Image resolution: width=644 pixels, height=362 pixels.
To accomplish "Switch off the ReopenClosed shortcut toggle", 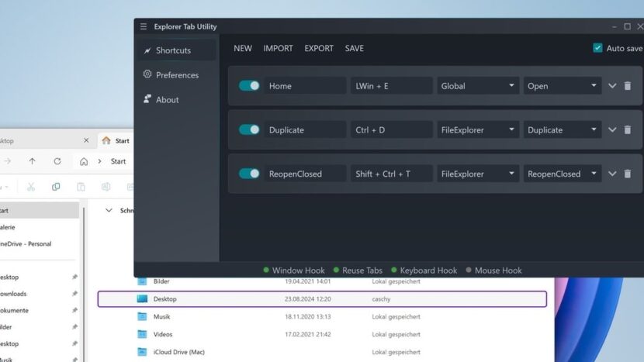I will (249, 174).
